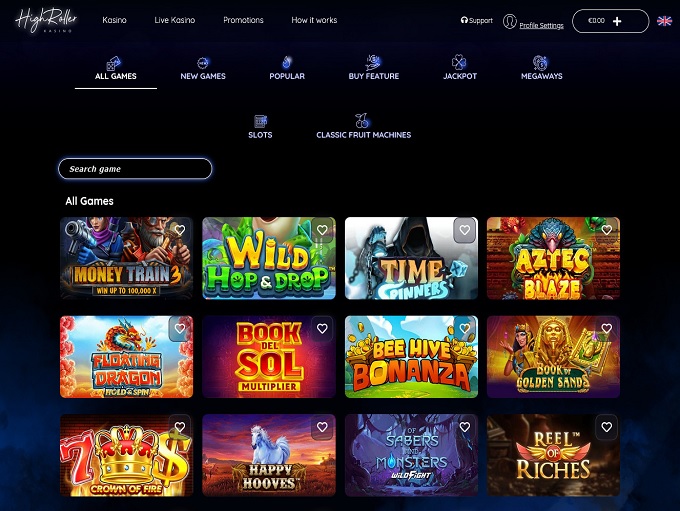
Task: Go to Promotions menu item
Action: (x=243, y=20)
